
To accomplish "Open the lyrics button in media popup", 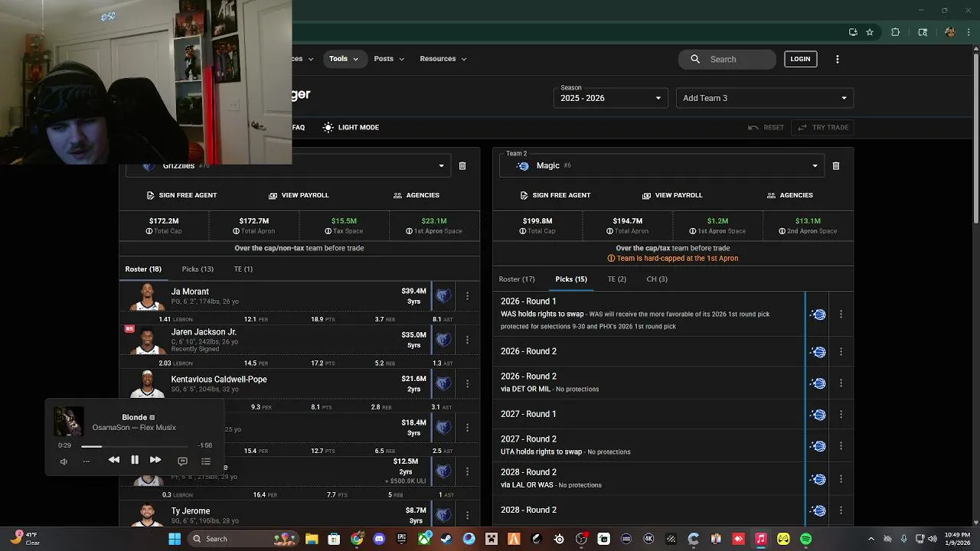I will [x=182, y=461].
